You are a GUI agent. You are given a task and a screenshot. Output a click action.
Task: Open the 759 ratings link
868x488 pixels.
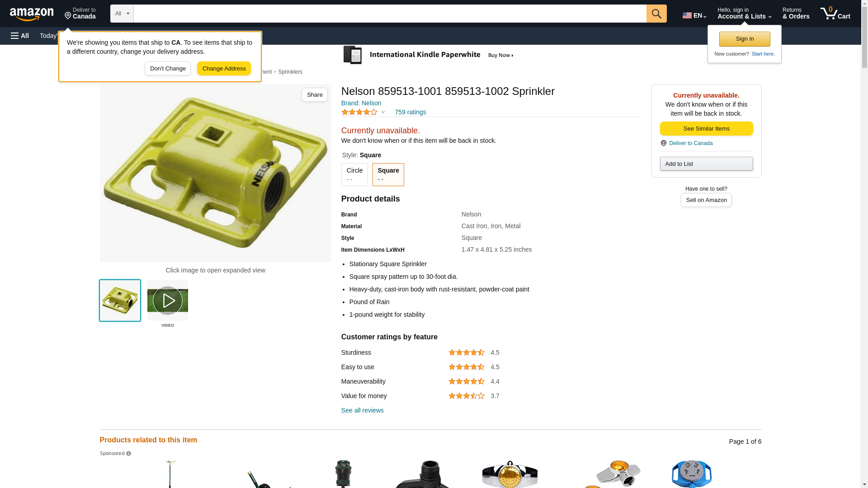[410, 112]
